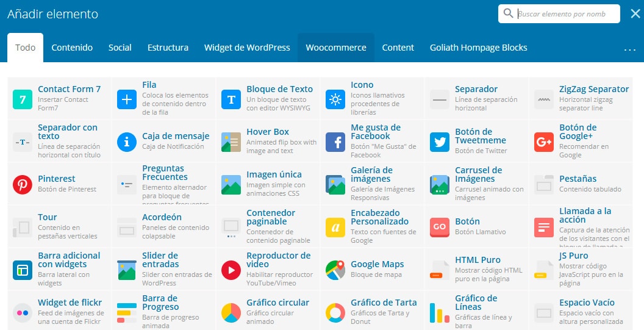
Task: Click the magnifier search icon
Action: [x=508, y=13]
